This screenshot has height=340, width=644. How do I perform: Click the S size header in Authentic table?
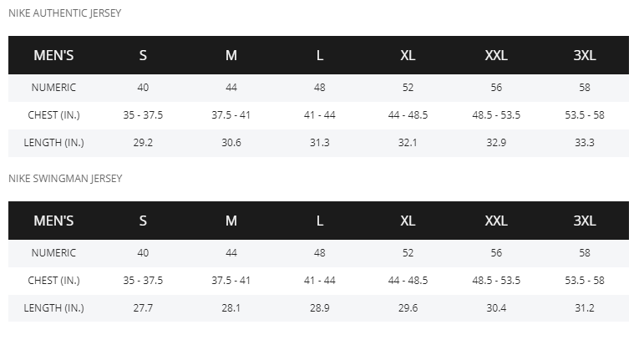143,55
